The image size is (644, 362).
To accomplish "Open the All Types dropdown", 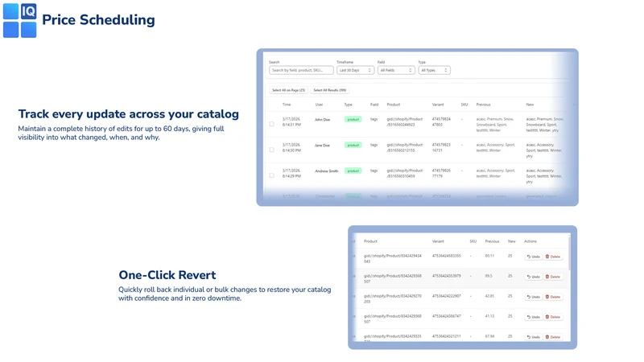I will pos(434,70).
